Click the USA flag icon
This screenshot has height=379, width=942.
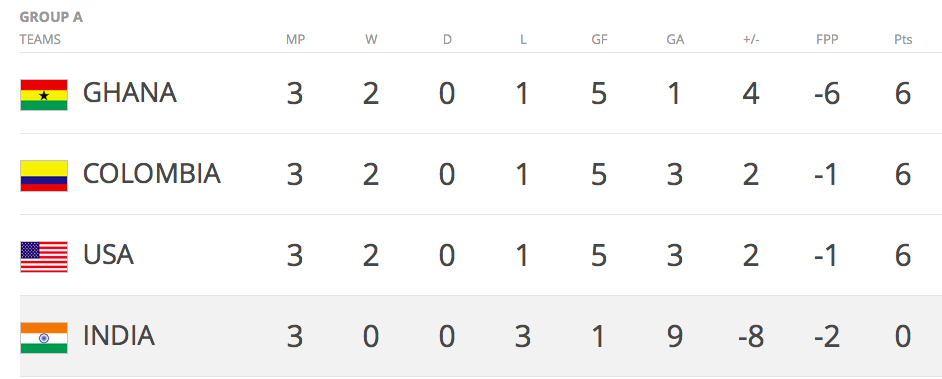pos(44,257)
